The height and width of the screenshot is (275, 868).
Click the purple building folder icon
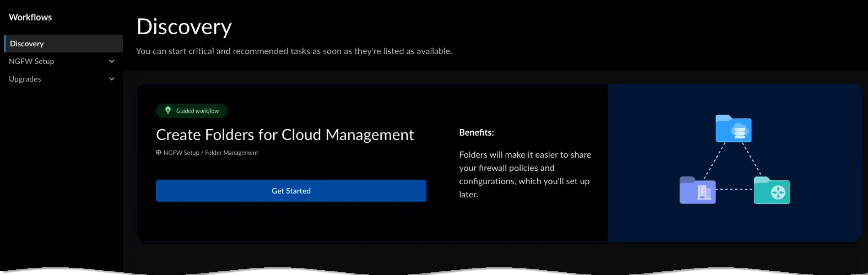coord(697,191)
